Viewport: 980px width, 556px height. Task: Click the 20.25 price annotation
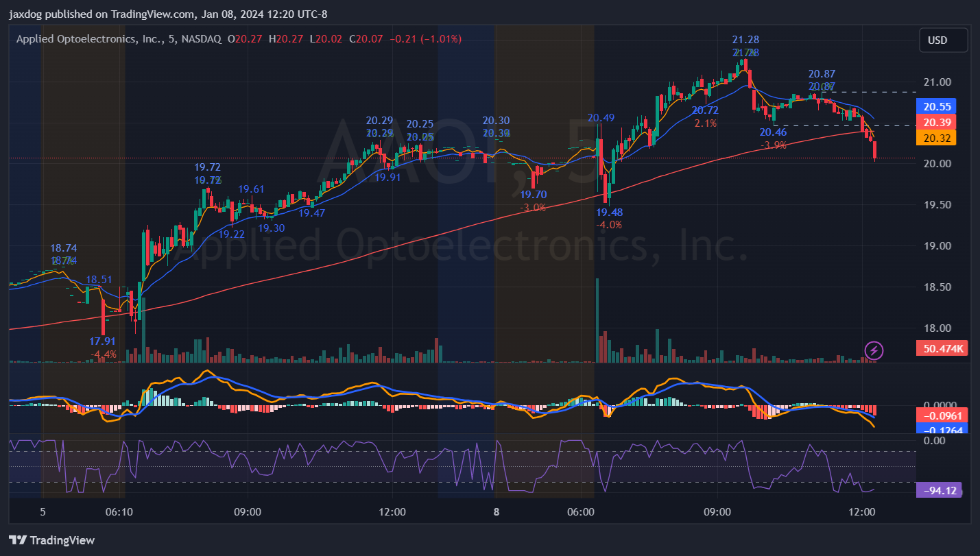coord(420,124)
